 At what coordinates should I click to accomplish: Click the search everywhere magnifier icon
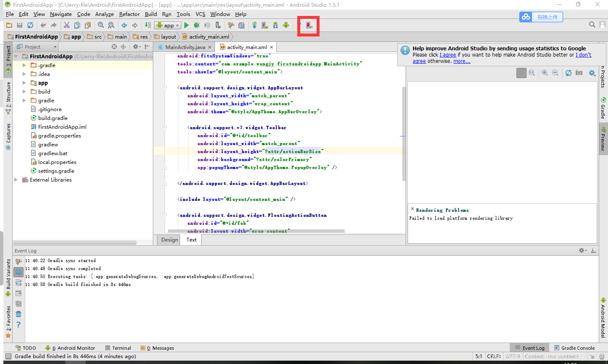592,25
